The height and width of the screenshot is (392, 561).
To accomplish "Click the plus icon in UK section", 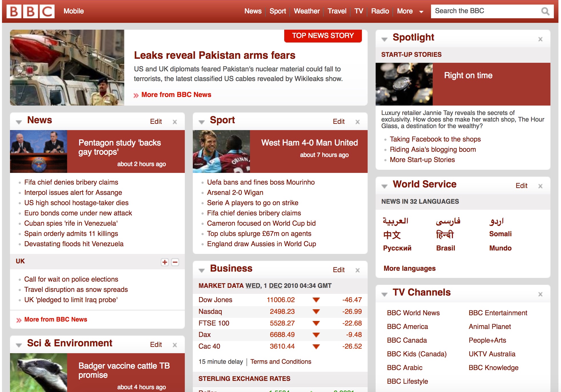I will tap(165, 262).
